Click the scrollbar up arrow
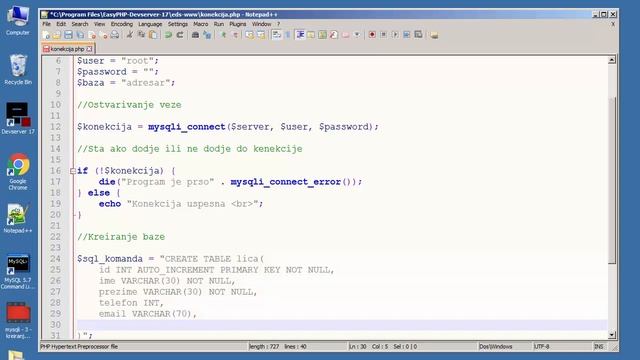 tap(611, 60)
